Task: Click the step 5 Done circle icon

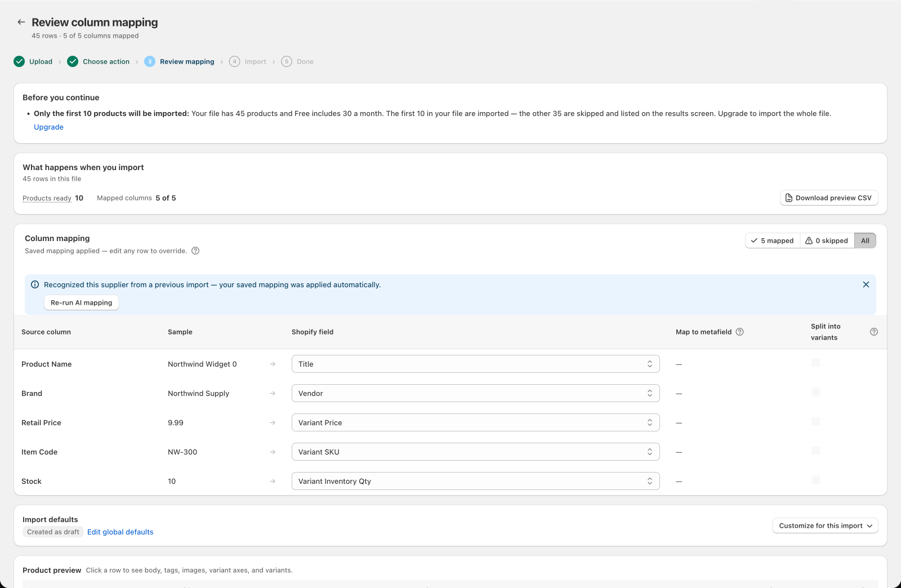Action: pyautogui.click(x=287, y=61)
